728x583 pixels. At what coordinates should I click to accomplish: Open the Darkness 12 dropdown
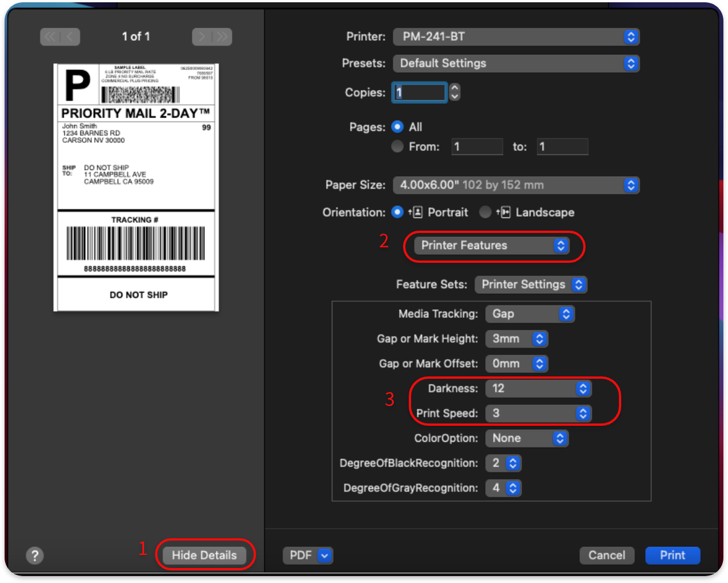click(x=539, y=388)
